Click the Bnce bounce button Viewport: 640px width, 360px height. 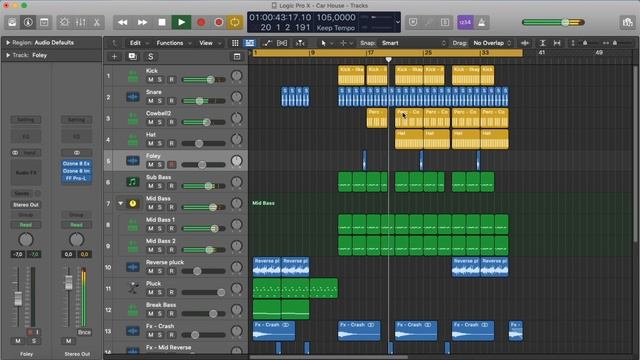84,332
